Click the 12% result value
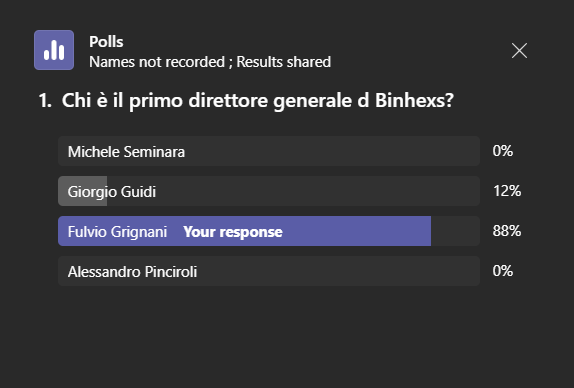This screenshot has width=574, height=388. pyautogui.click(x=507, y=191)
